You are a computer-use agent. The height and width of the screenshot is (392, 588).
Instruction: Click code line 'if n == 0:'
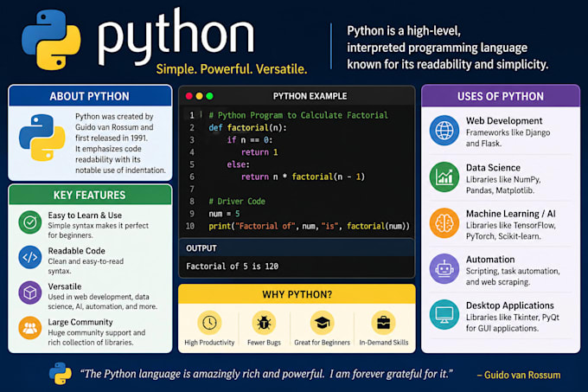coord(250,140)
